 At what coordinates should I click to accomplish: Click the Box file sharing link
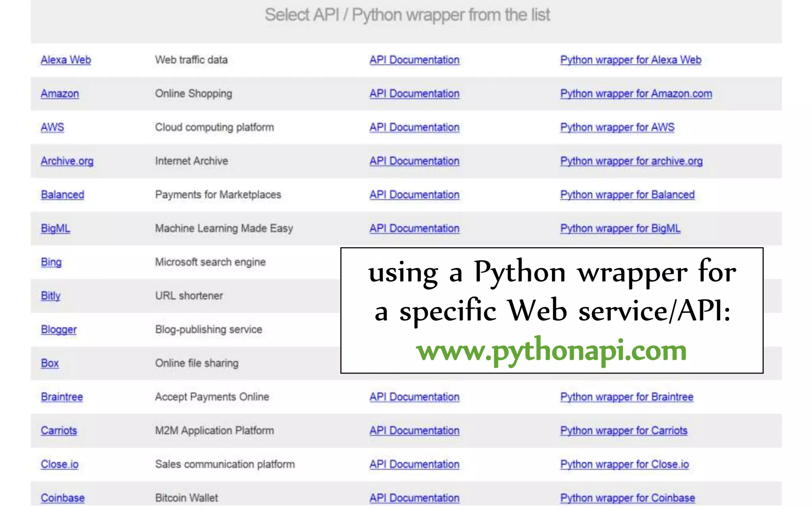pyautogui.click(x=50, y=364)
